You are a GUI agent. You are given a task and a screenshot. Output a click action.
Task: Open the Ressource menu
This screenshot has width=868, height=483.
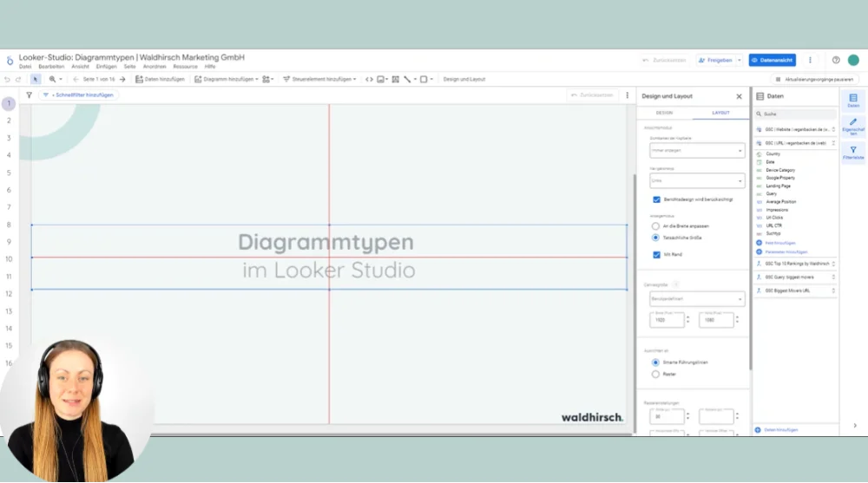[186, 67]
